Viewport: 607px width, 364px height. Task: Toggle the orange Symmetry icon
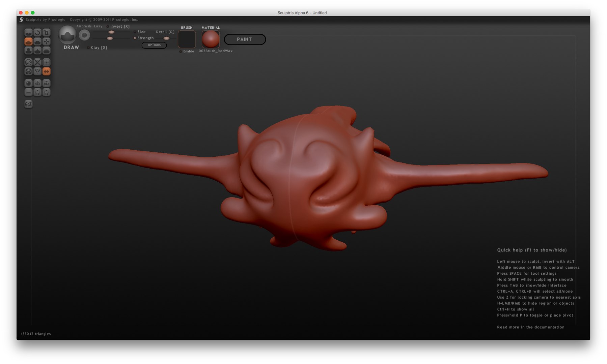pos(47,71)
